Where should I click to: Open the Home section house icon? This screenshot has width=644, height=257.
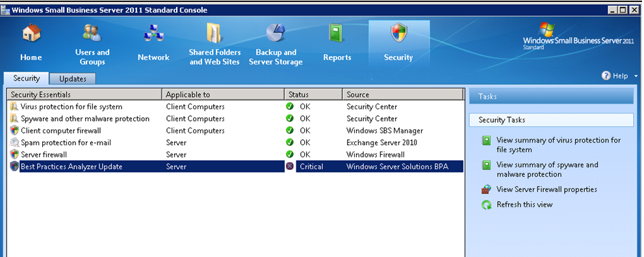pyautogui.click(x=31, y=33)
